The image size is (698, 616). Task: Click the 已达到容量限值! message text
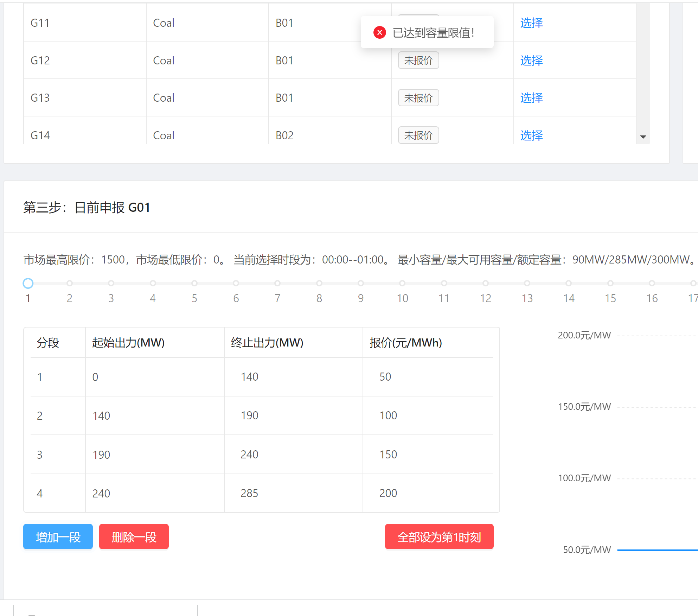click(x=434, y=33)
